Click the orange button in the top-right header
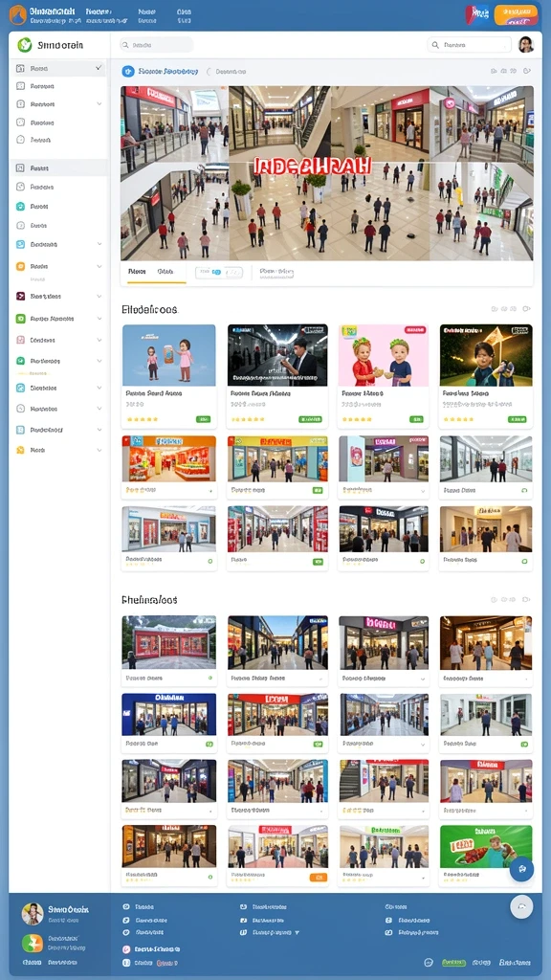This screenshot has width=551, height=980. point(516,14)
